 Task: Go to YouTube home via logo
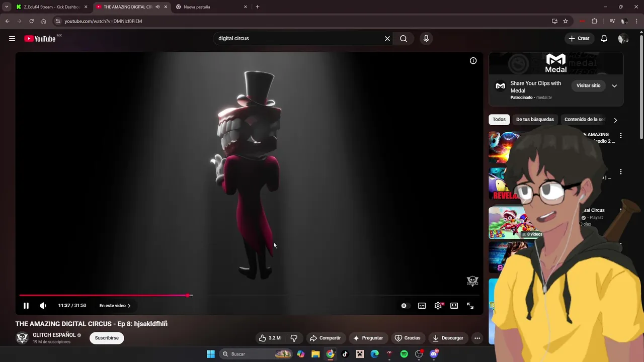(40, 39)
